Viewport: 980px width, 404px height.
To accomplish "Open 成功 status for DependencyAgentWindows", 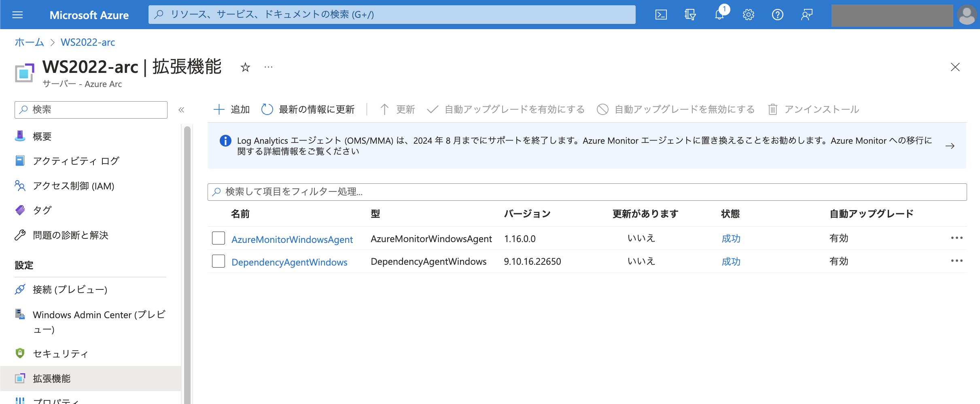I will point(731,262).
